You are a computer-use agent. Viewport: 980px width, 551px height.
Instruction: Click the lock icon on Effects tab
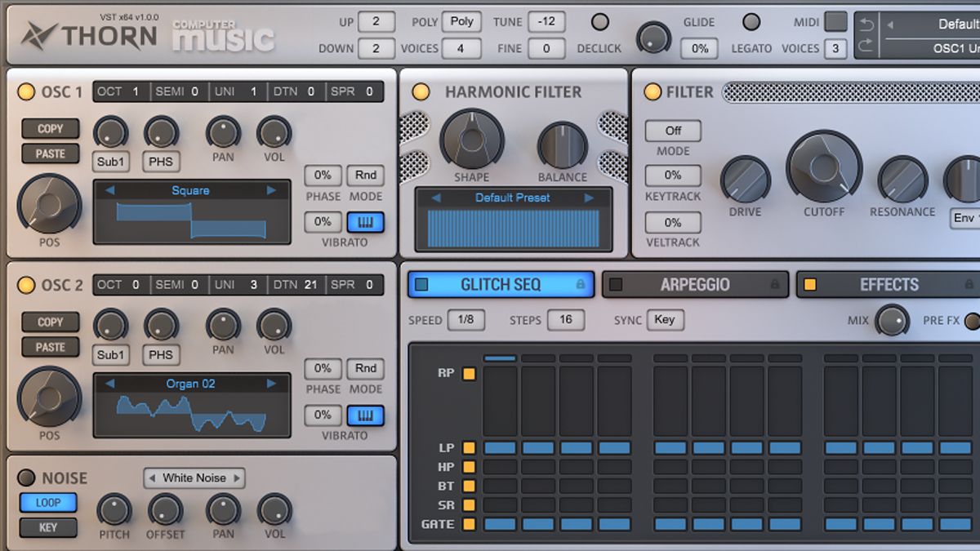tap(969, 285)
